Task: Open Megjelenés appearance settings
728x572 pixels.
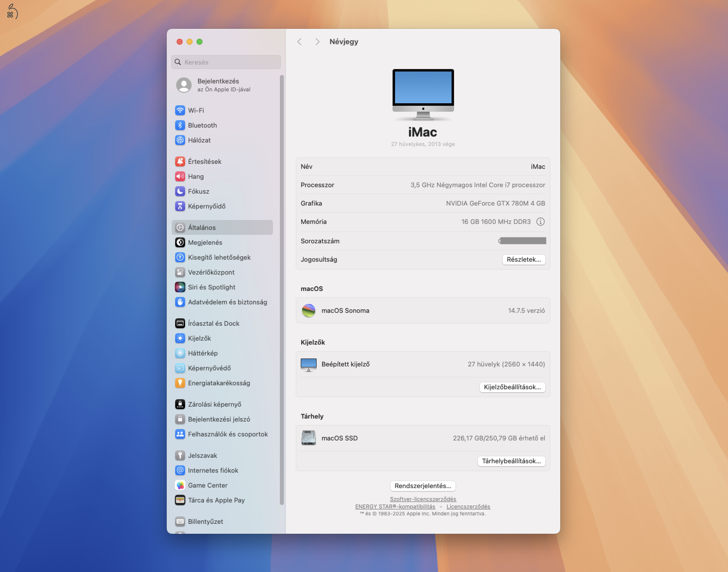Action: [205, 243]
